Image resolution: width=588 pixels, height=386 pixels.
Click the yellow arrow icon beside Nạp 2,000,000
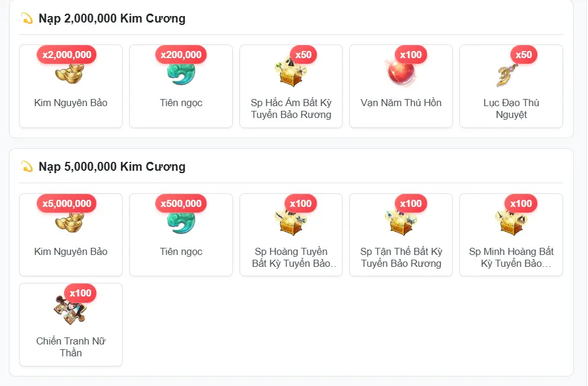[x=27, y=18]
